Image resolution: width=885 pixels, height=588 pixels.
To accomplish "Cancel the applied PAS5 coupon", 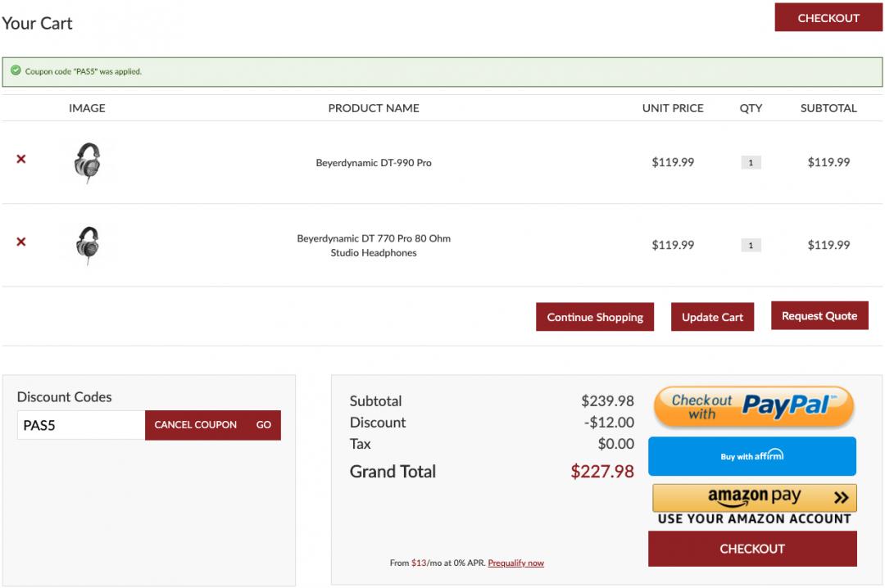I will pyautogui.click(x=195, y=425).
